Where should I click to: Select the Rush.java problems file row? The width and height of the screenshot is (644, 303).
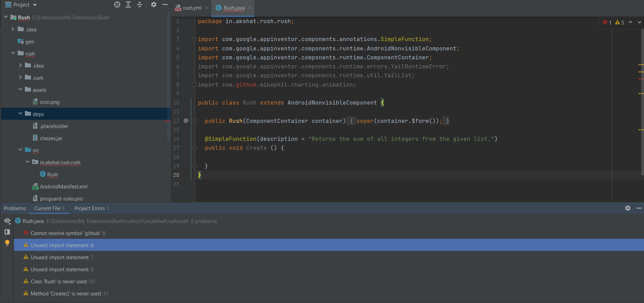(x=329, y=221)
